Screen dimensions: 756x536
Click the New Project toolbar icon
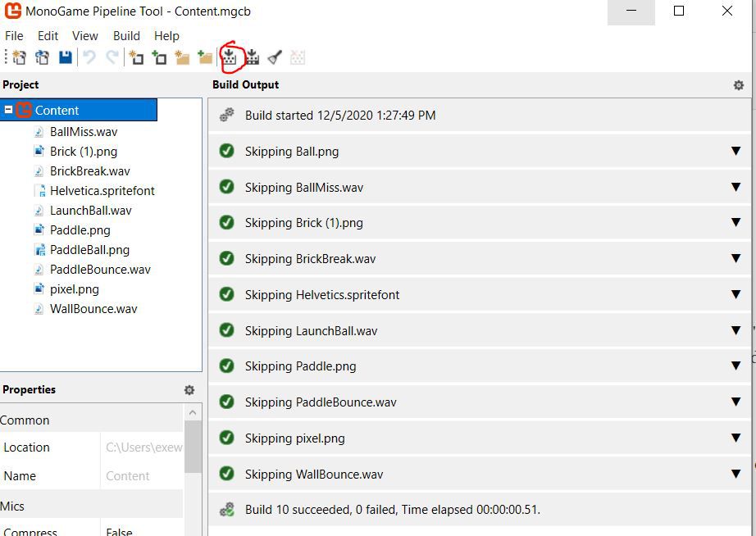pyautogui.click(x=19, y=57)
